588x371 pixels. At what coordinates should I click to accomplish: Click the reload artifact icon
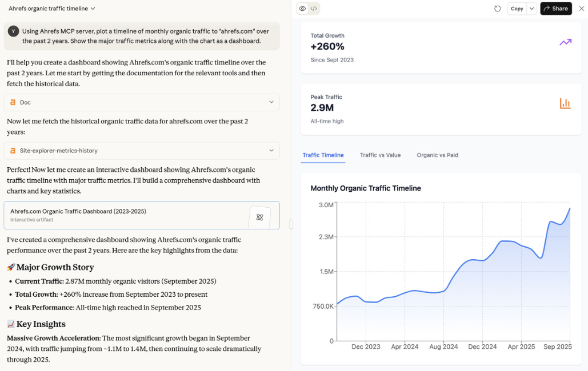(x=497, y=9)
